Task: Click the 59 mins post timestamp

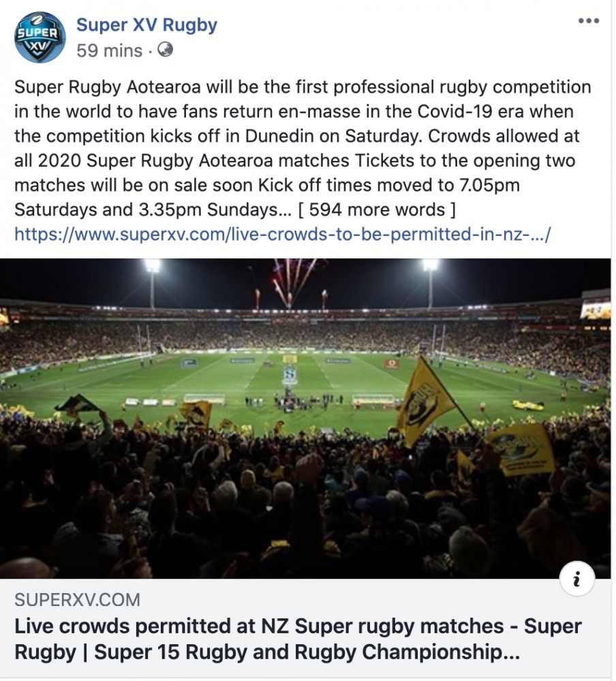Action: (110, 51)
